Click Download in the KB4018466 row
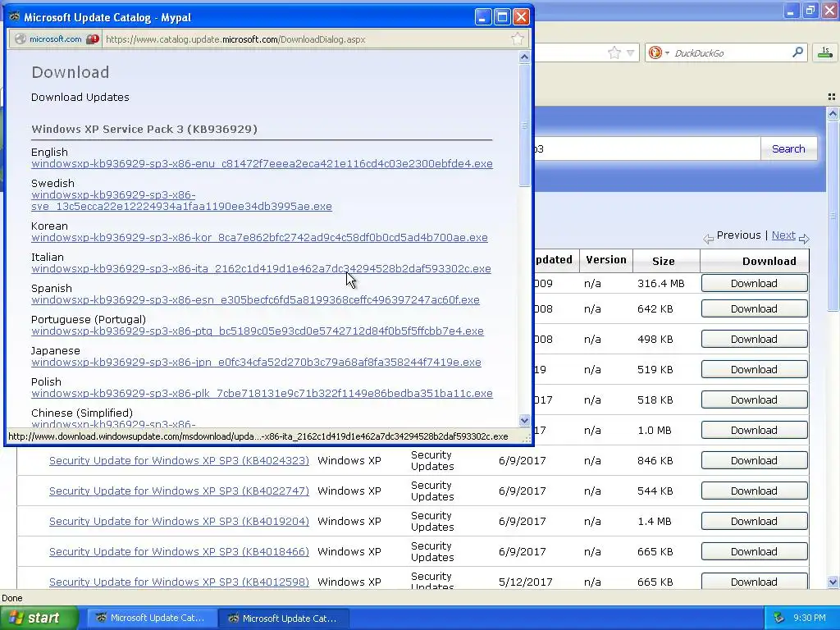This screenshot has height=630, width=840. point(755,552)
